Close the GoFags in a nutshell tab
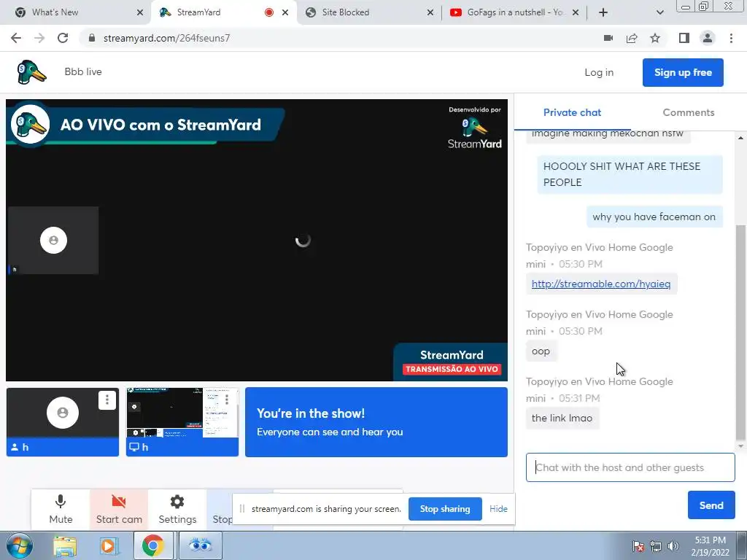The height and width of the screenshot is (560, 747). pyautogui.click(x=576, y=12)
